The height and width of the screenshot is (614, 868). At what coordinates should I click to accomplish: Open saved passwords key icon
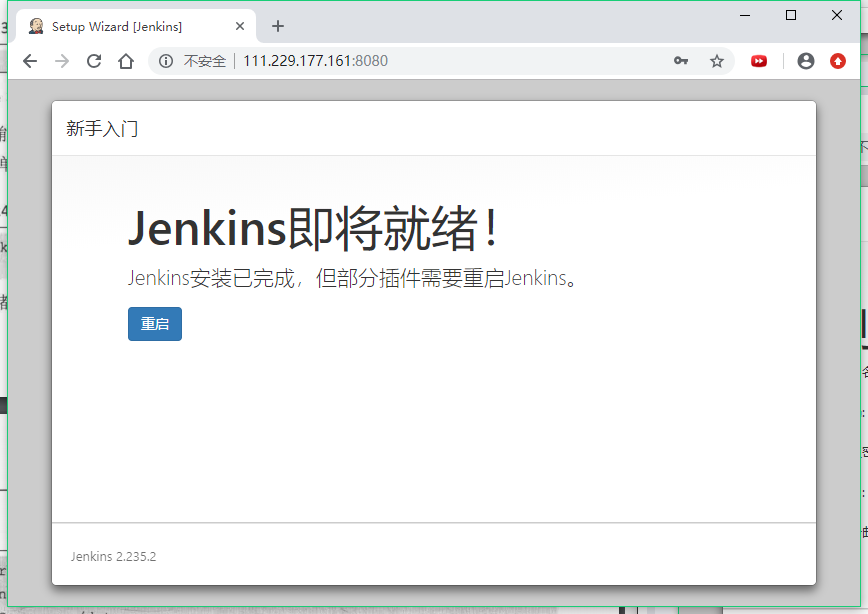(681, 61)
